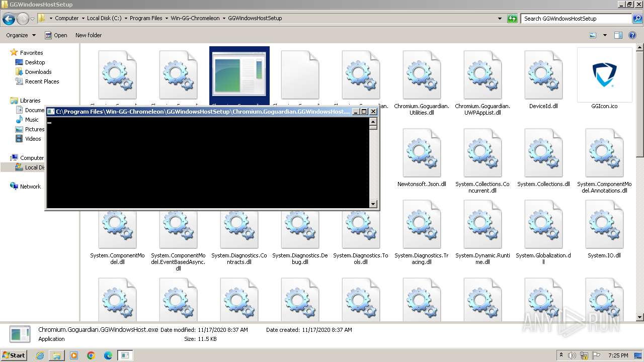644x362 pixels.
Task: Click the Windows Start button
Action: pyautogui.click(x=14, y=355)
